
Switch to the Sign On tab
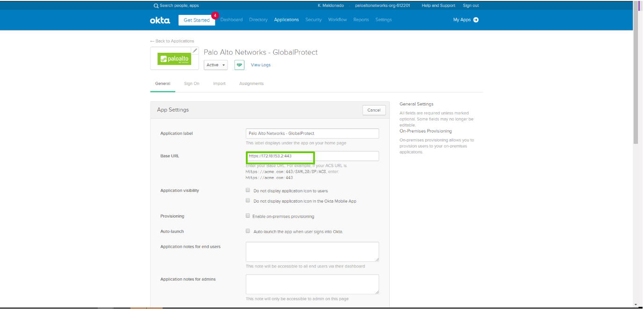pos(192,84)
